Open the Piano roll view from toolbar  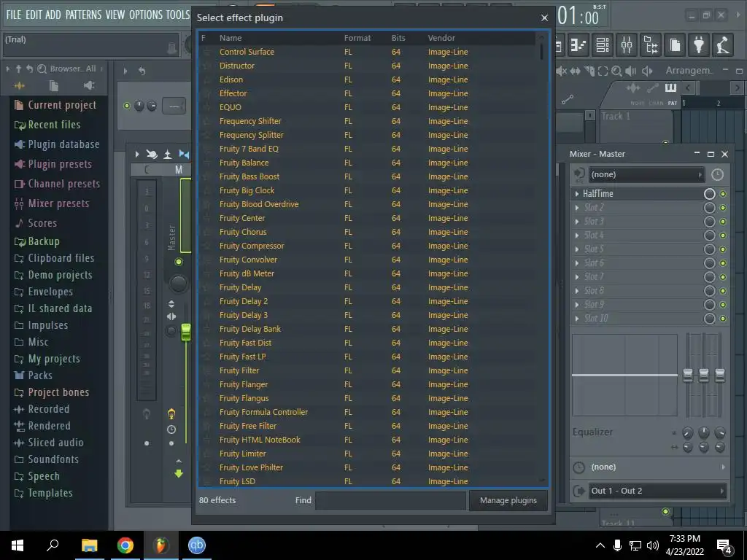578,45
